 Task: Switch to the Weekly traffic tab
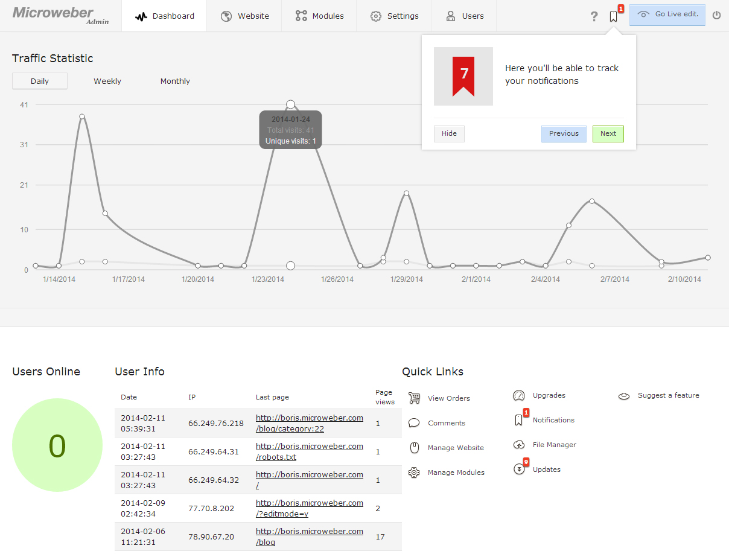(107, 81)
